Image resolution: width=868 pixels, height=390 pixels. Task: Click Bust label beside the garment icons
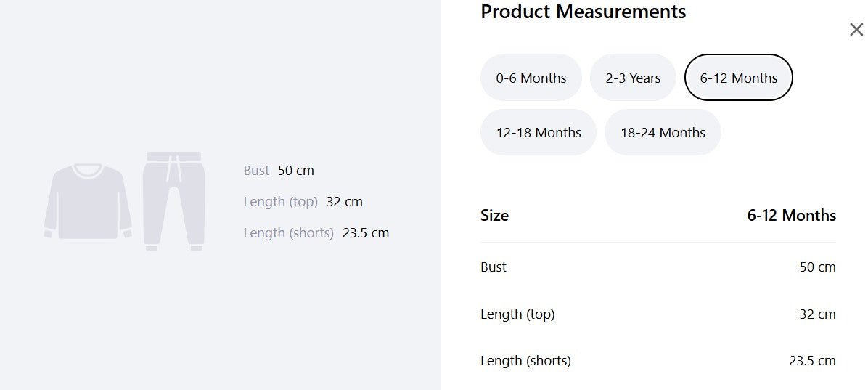tap(256, 171)
